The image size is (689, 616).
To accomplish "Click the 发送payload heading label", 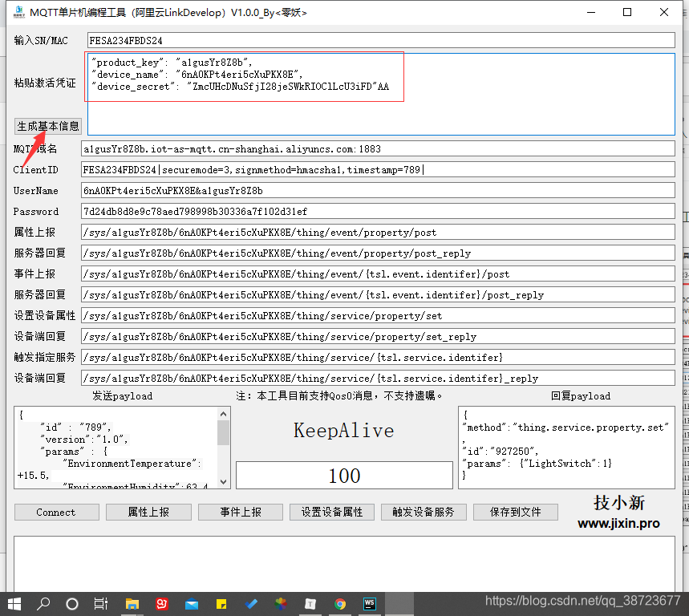I will click(x=123, y=396).
